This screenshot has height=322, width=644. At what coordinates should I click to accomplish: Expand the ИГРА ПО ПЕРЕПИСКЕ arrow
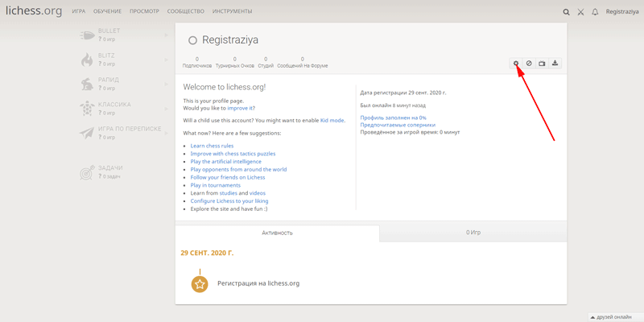click(167, 133)
